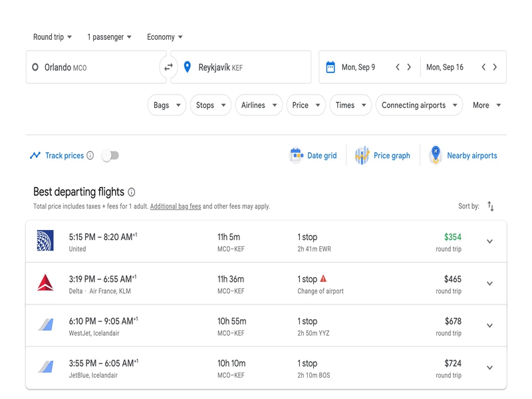
Task: Click the Date grid calendar icon
Action: [296, 156]
